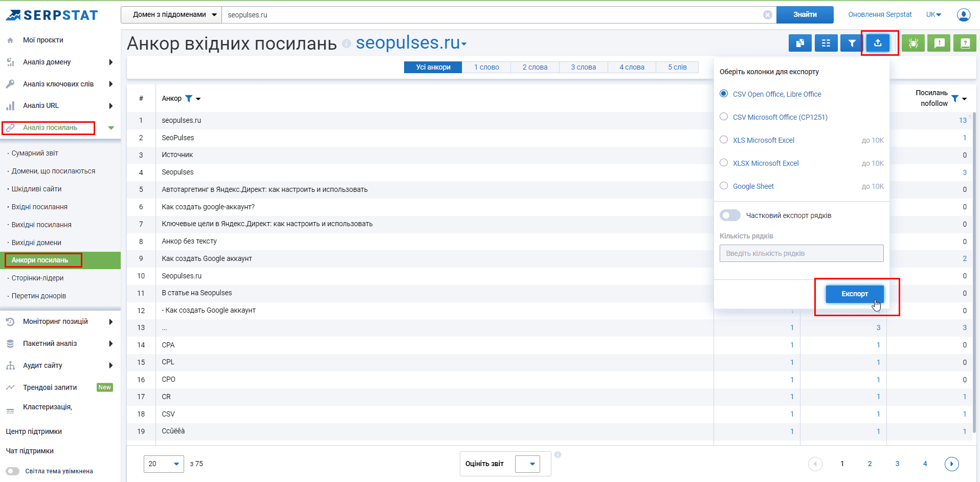Switch to 1 слово tab
This screenshot has width=980, height=482.
pyautogui.click(x=486, y=67)
